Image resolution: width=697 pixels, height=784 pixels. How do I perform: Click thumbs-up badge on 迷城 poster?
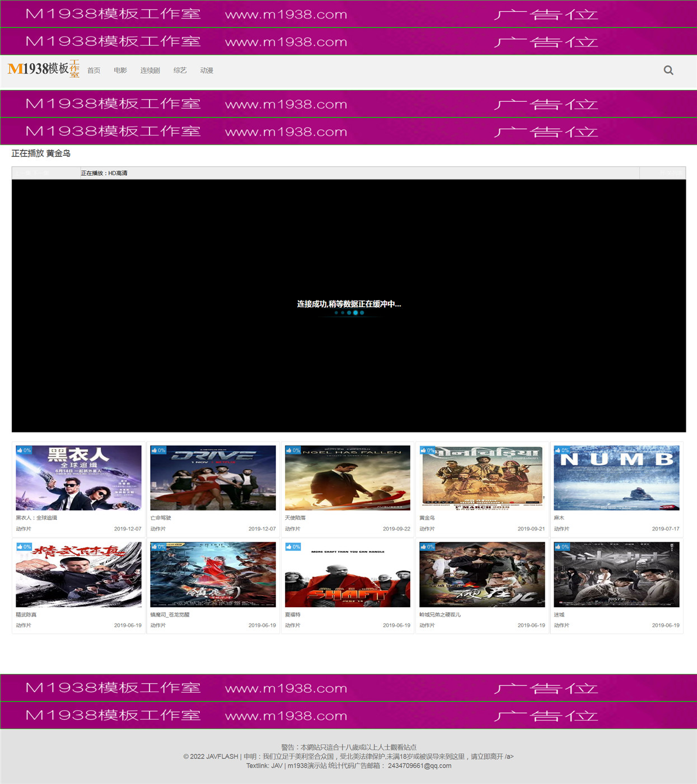point(562,547)
